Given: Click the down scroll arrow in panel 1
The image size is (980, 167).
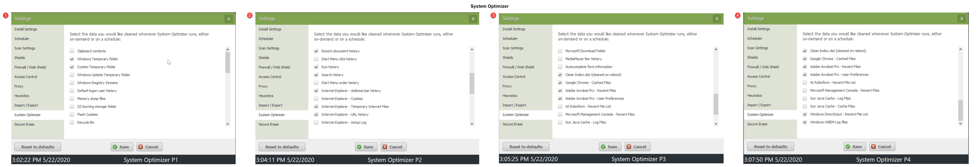Looking at the screenshot, I should (227, 124).
